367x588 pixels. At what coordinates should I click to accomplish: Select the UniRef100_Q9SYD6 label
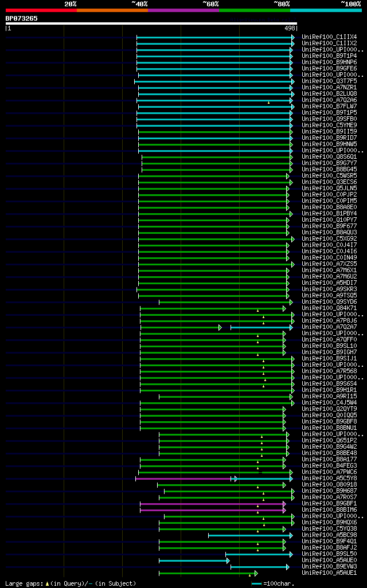(330, 302)
